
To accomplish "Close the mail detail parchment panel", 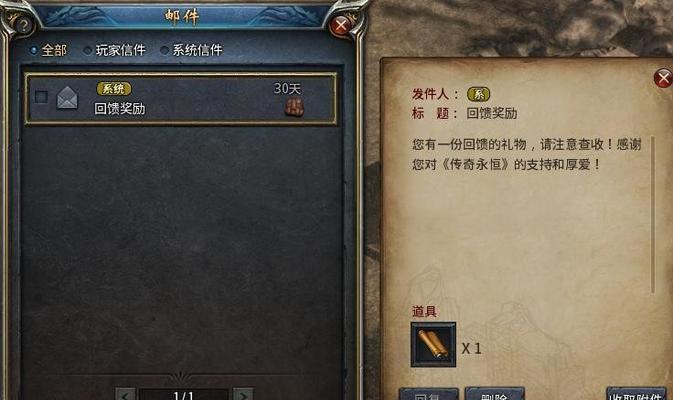I will (x=664, y=79).
